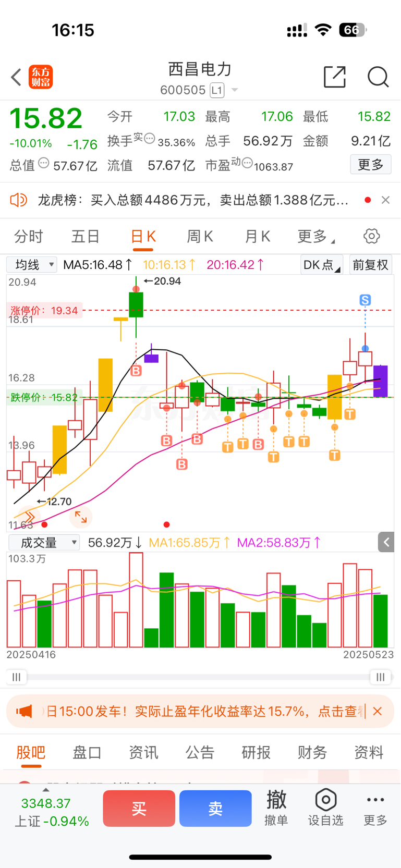The height and width of the screenshot is (868, 401).
Task: Open the search magnifier icon
Action: [x=378, y=77]
